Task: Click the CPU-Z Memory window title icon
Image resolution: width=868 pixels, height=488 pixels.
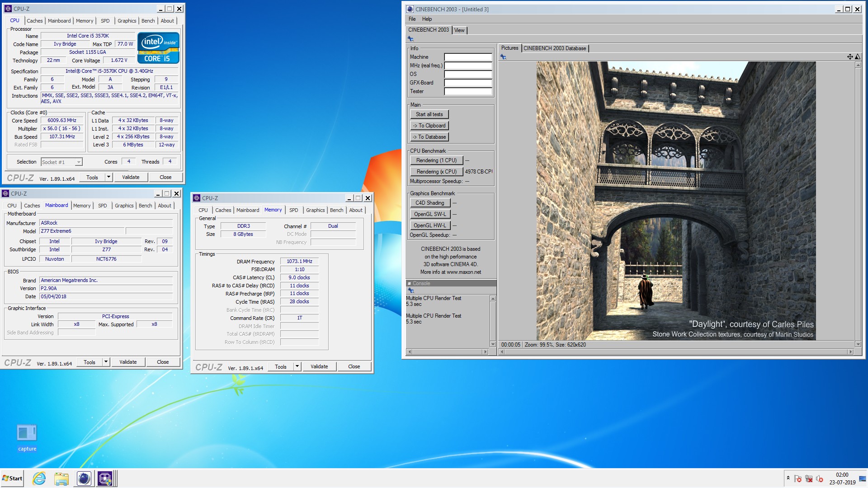Action: 197,198
